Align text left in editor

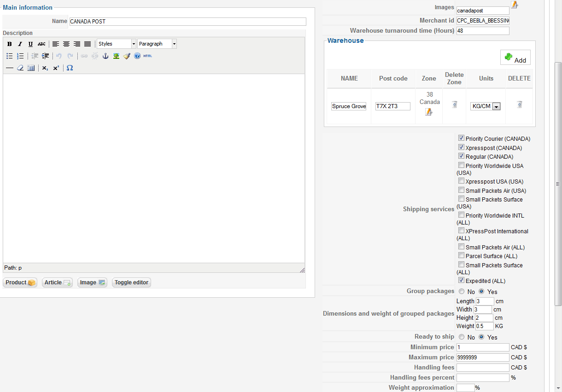pyautogui.click(x=56, y=44)
